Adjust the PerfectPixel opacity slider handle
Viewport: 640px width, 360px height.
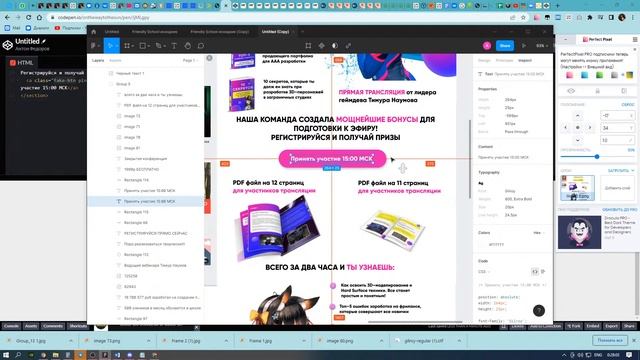point(597,157)
